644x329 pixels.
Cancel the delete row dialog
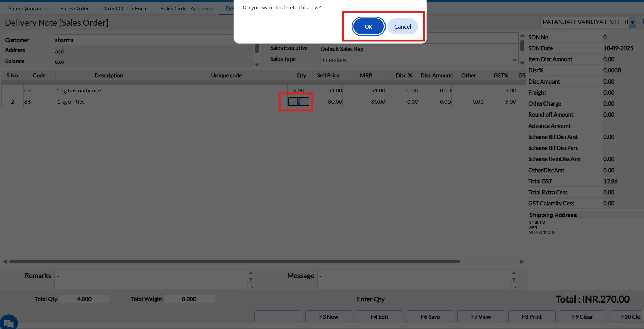pos(402,26)
